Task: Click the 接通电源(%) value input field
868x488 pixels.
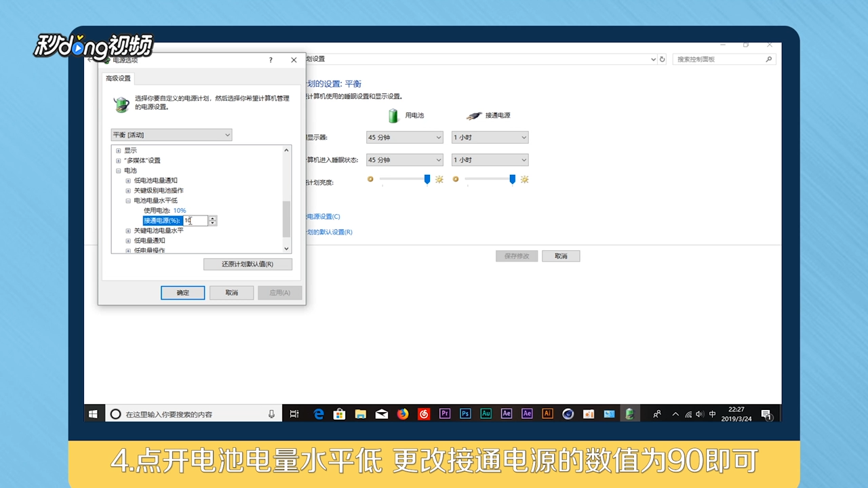Action: [x=195, y=220]
